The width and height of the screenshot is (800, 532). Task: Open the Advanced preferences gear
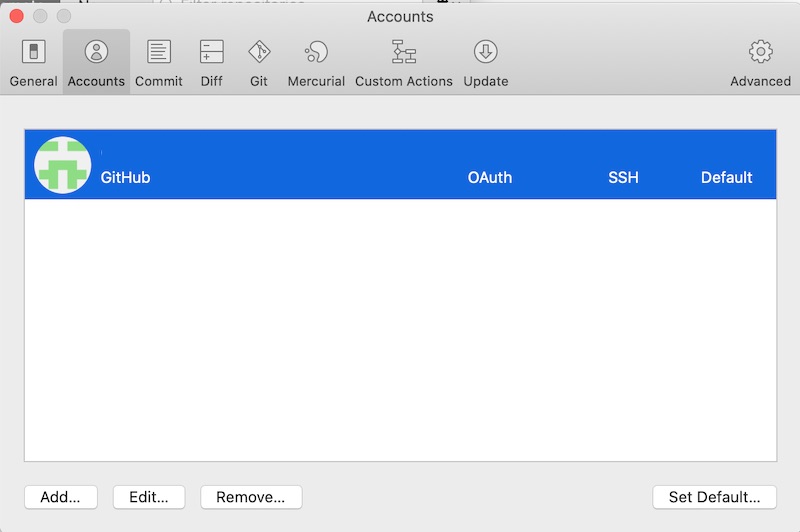coord(760,52)
